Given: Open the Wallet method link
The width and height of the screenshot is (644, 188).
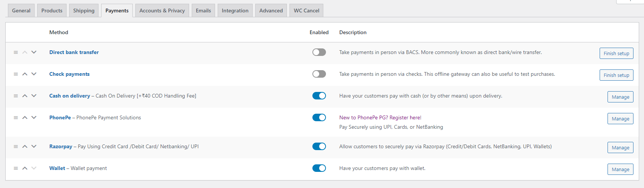Looking at the screenshot, I should (57, 168).
